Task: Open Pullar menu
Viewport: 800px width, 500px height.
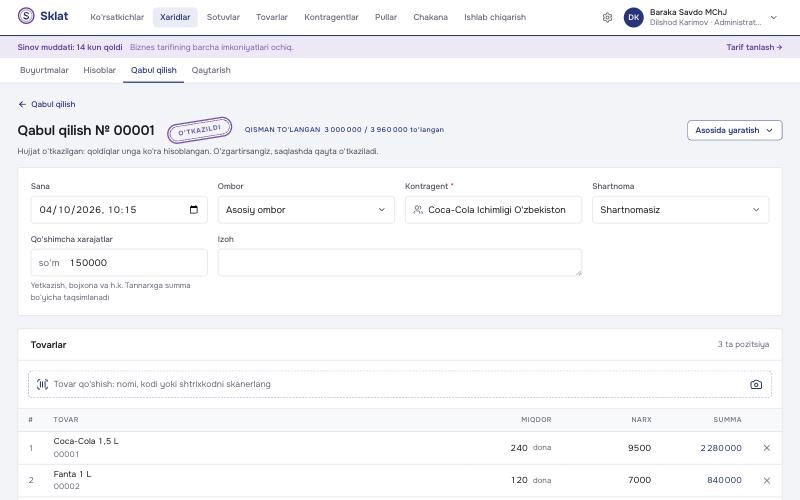Action: click(x=386, y=17)
